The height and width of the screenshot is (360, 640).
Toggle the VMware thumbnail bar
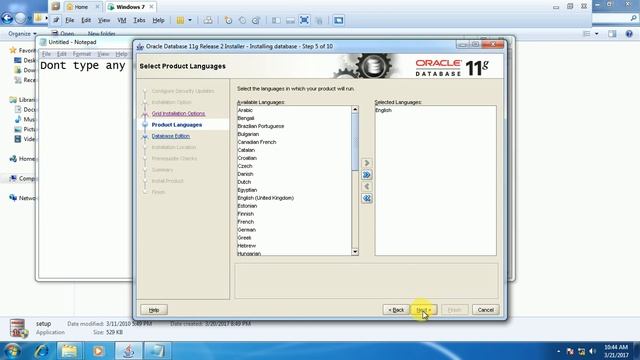pyautogui.click(x=290, y=20)
